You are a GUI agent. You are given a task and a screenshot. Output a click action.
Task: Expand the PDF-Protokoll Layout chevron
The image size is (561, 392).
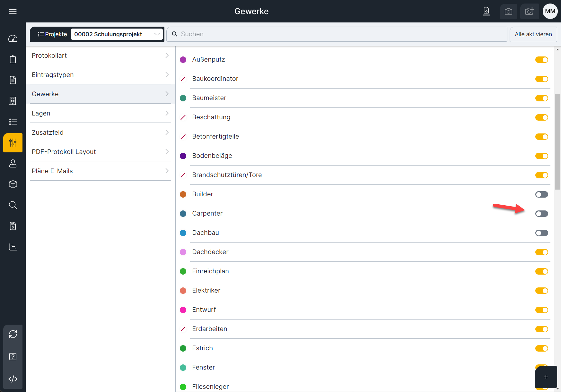point(167,152)
